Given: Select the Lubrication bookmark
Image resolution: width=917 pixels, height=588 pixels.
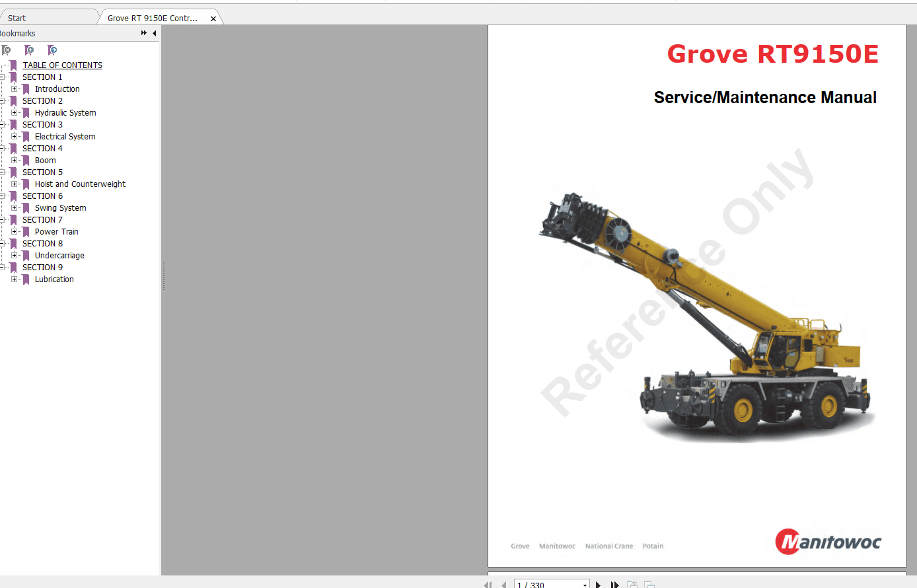Looking at the screenshot, I should pyautogui.click(x=54, y=279).
